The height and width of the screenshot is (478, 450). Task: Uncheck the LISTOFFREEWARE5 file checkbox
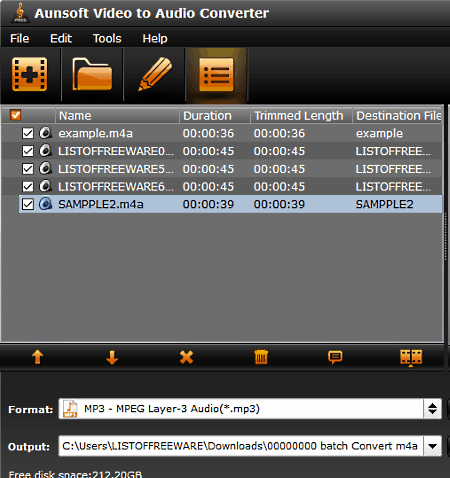[28, 169]
